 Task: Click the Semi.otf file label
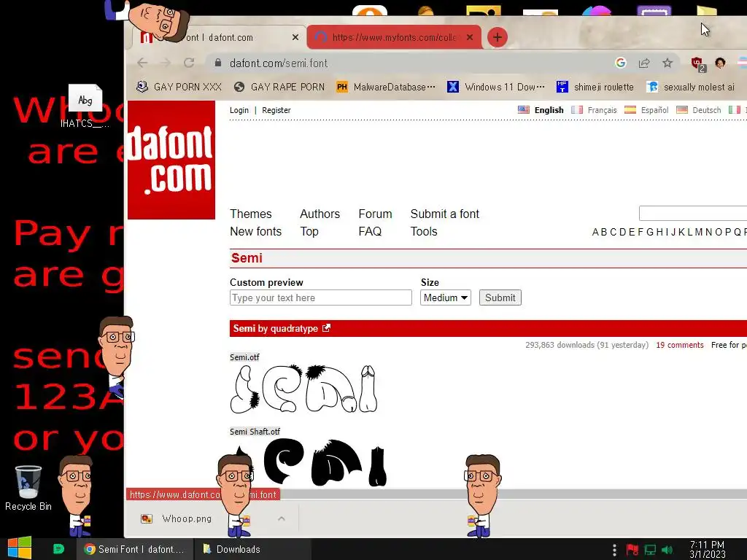coord(244,357)
